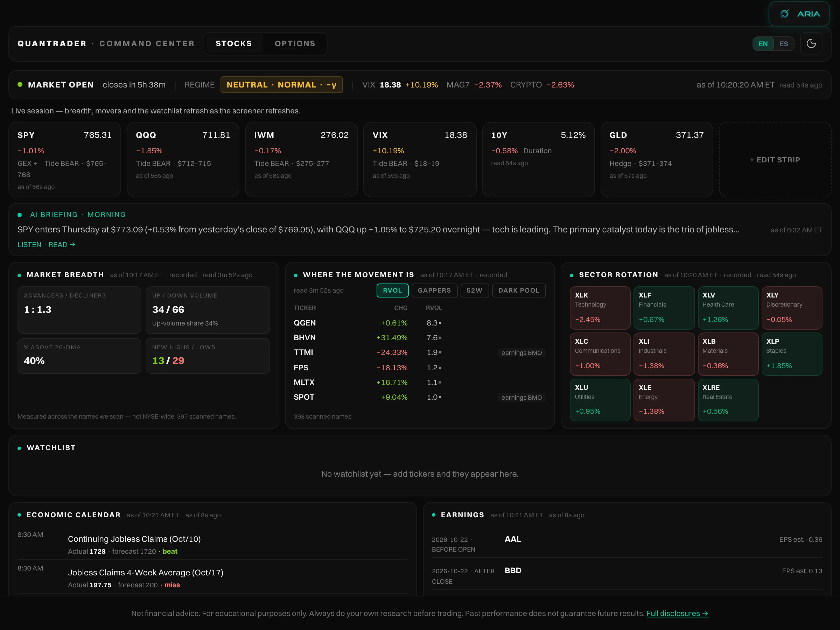The width and height of the screenshot is (840, 630).
Task: Open the QQQ ticker card
Action: coord(183,160)
